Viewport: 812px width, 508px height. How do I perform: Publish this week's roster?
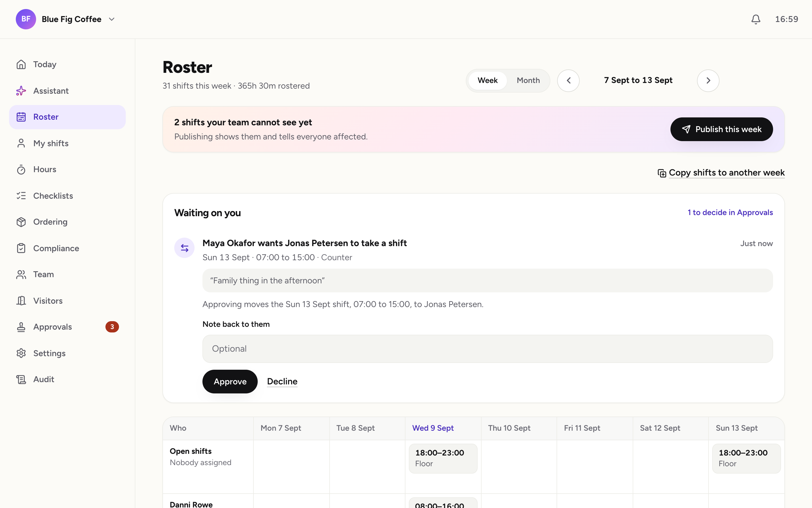(721, 129)
